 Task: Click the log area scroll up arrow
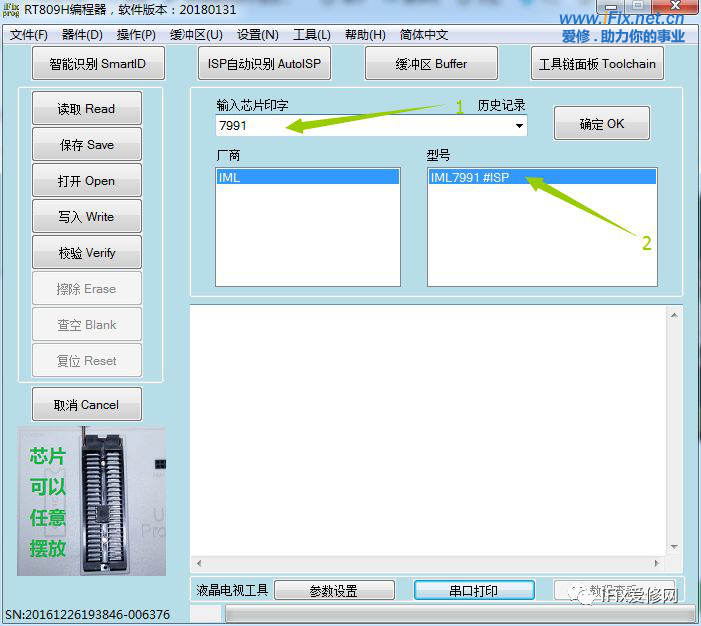pyautogui.click(x=674, y=315)
